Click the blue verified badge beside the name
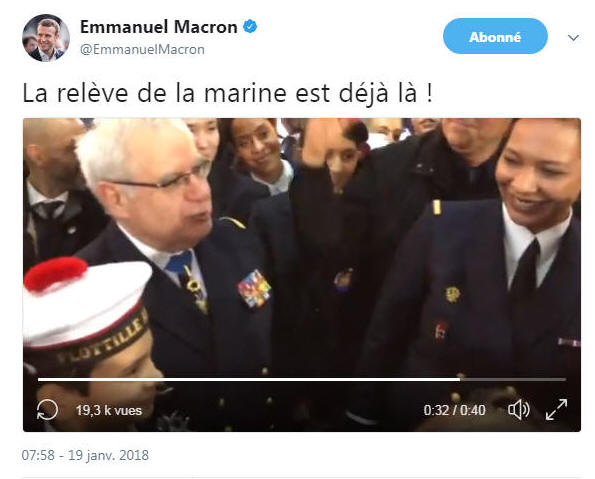Viewport: 595px width, 479px height. click(250, 27)
